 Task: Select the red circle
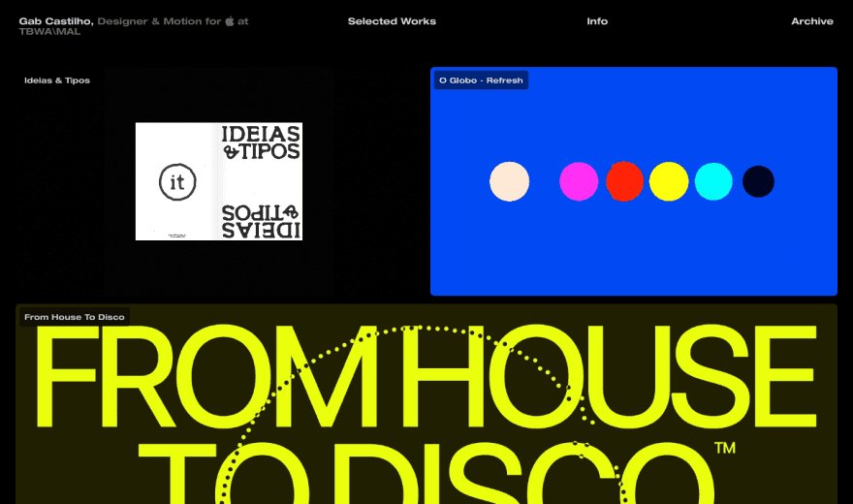(x=624, y=181)
